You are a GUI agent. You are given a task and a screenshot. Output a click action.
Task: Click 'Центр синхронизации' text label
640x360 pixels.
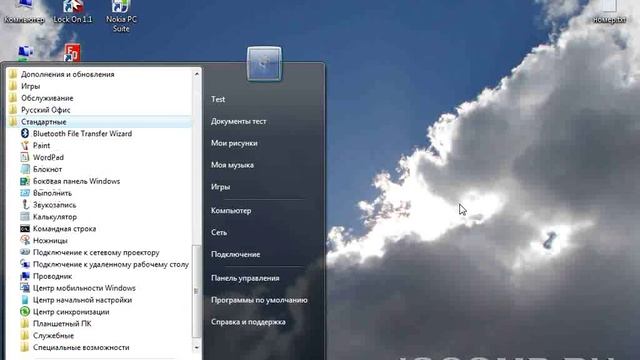coord(71,312)
